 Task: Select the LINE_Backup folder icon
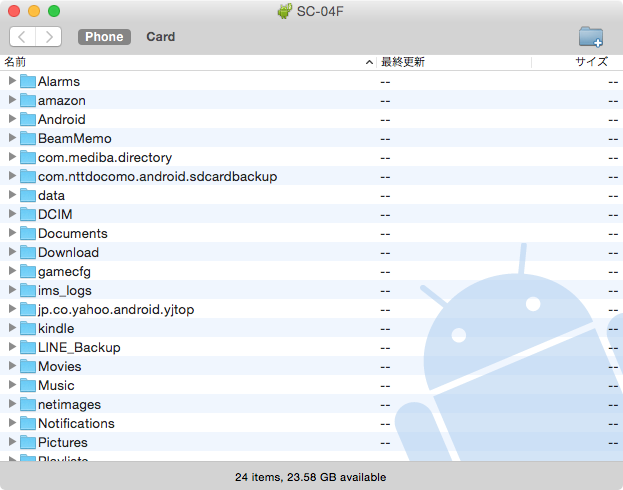click(x=28, y=347)
